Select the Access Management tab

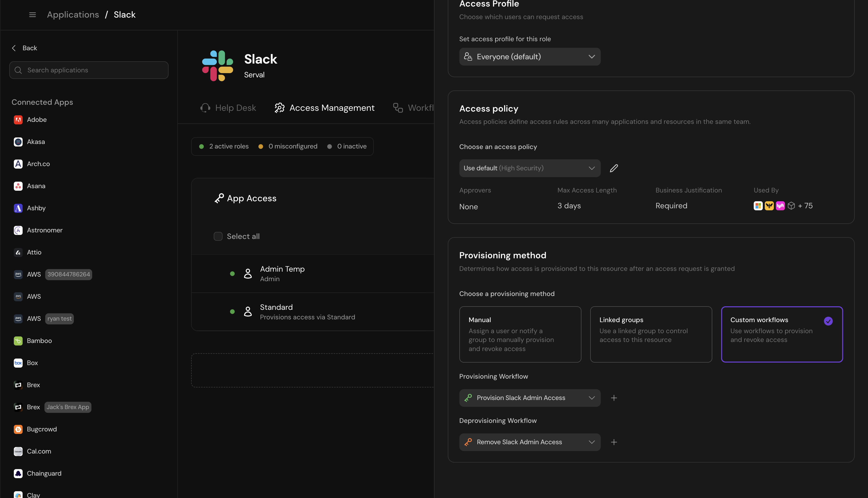click(324, 108)
